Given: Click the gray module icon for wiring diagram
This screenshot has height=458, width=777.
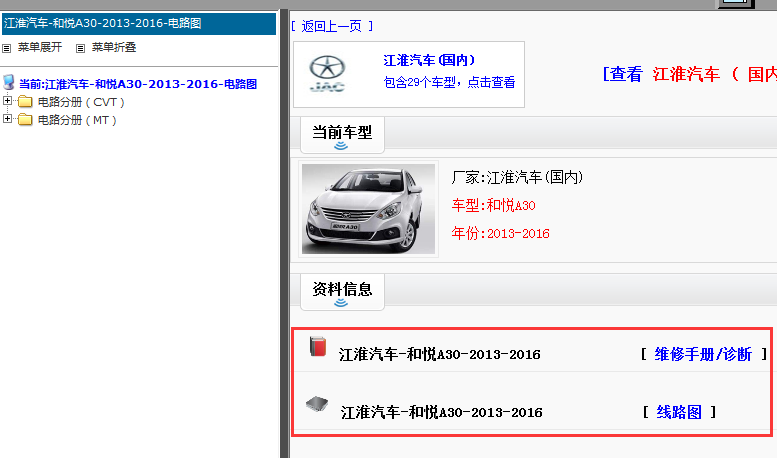Looking at the screenshot, I should [317, 404].
